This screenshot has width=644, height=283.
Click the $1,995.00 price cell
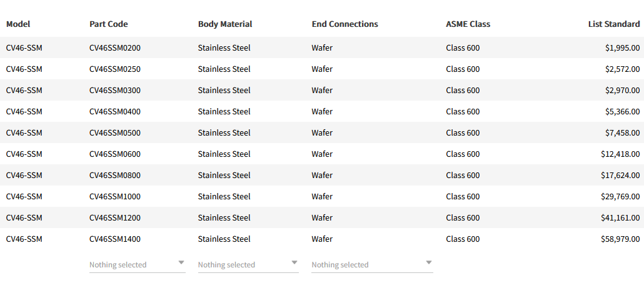tap(622, 48)
